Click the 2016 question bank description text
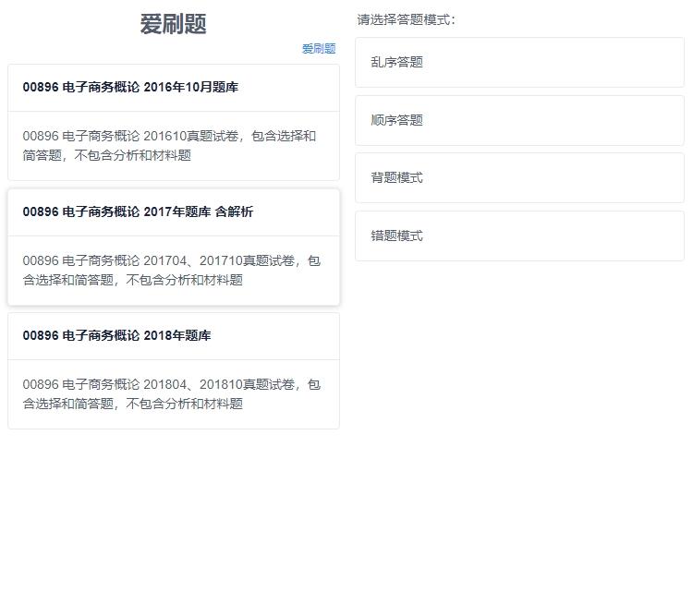Viewport: 693px width, 616px height. click(x=169, y=146)
